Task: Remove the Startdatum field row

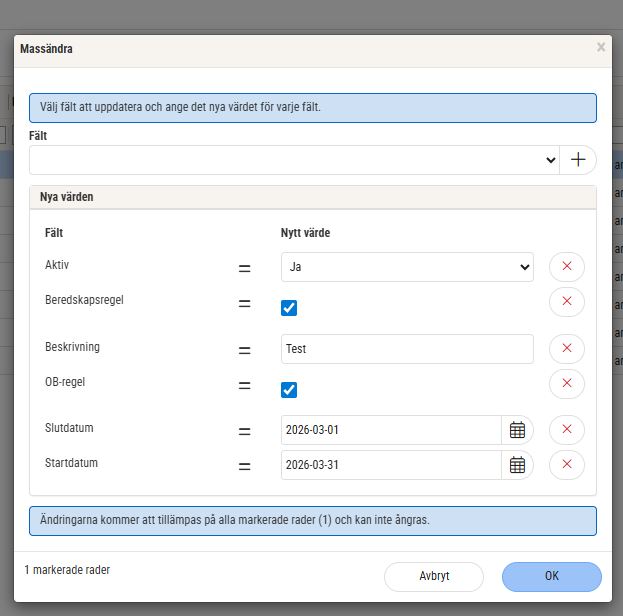Action: [566, 465]
